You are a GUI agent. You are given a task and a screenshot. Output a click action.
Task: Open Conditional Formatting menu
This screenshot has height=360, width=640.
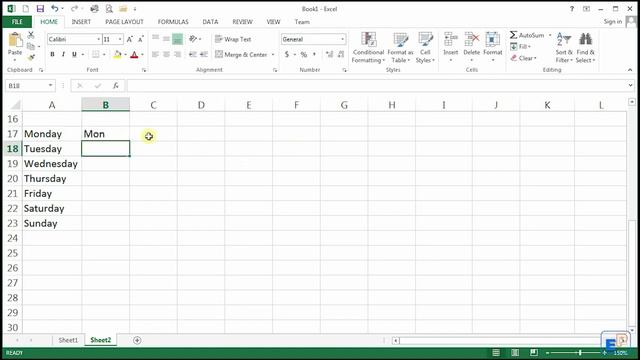[368, 47]
